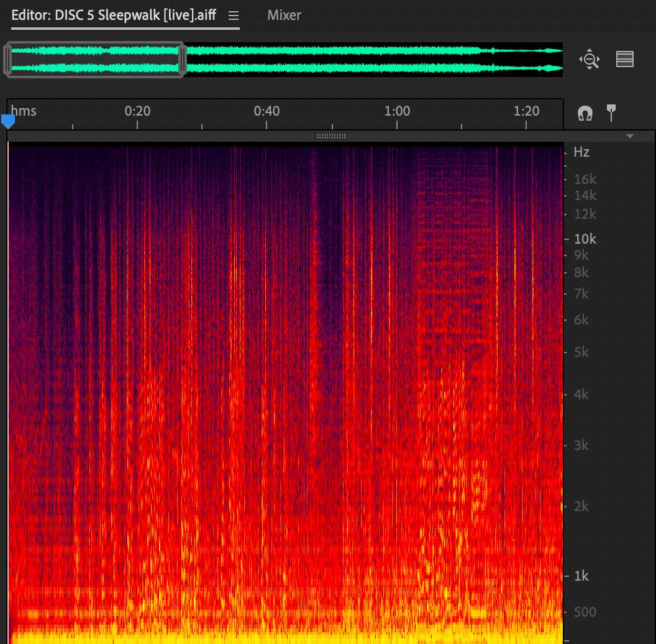Viewport: 656px width, 644px height.
Task: Open the Editor panel hamburger menu
Action: (x=234, y=16)
